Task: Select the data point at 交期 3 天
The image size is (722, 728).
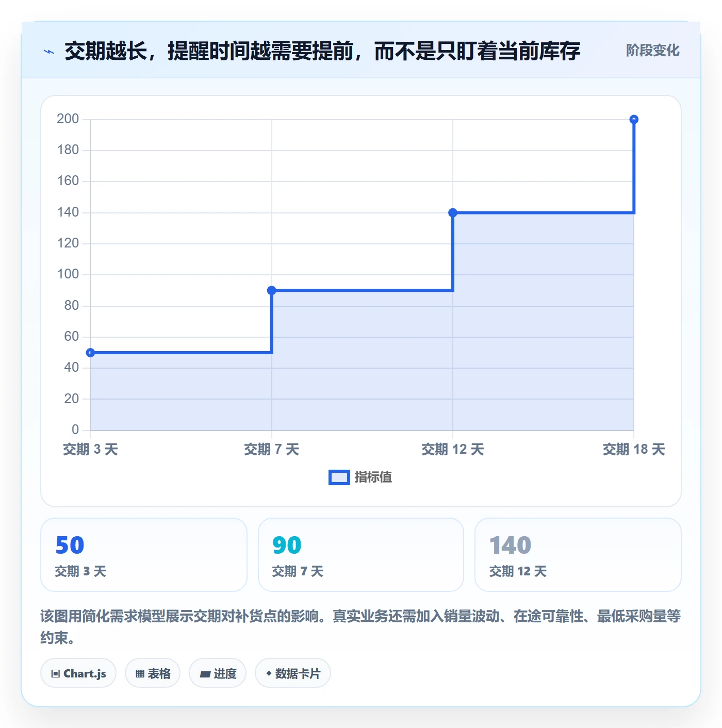Action: coord(90,353)
